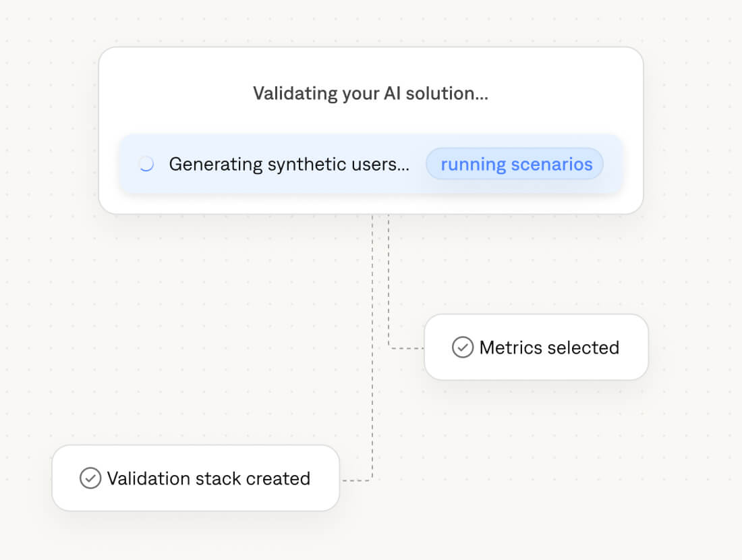Click the word "solution..." in the heading

coord(451,93)
